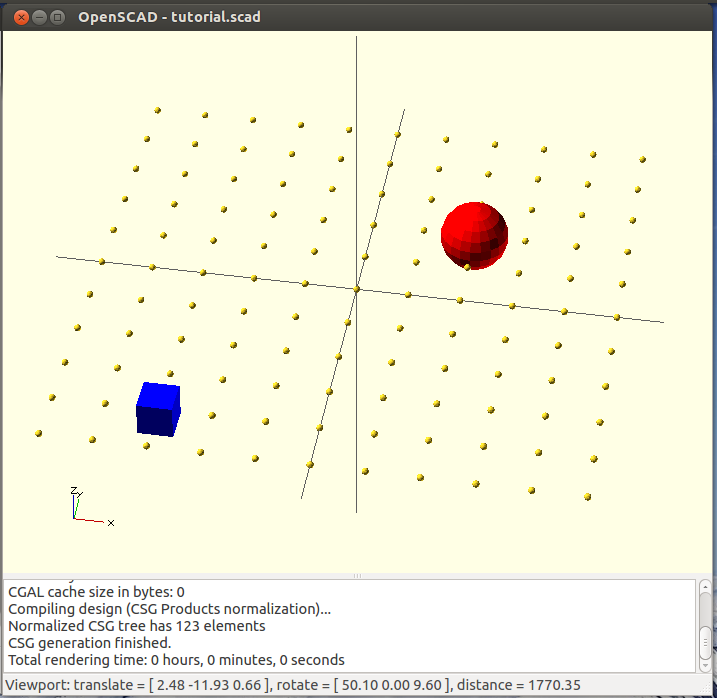The height and width of the screenshot is (698, 717).
Task: Close the OpenSCAD window
Action: [21, 17]
